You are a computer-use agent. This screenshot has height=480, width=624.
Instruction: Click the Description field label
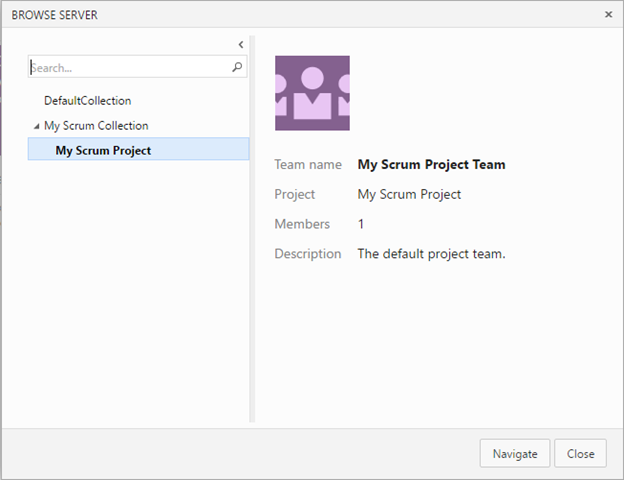308,254
